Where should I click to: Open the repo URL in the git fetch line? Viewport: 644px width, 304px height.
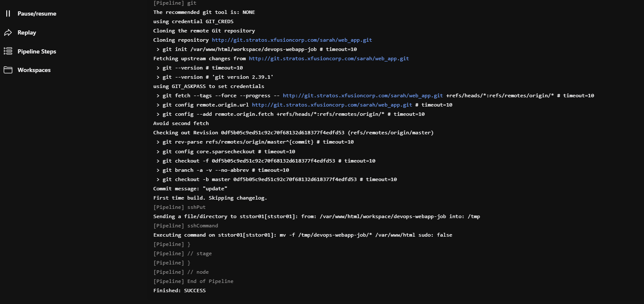(363, 96)
